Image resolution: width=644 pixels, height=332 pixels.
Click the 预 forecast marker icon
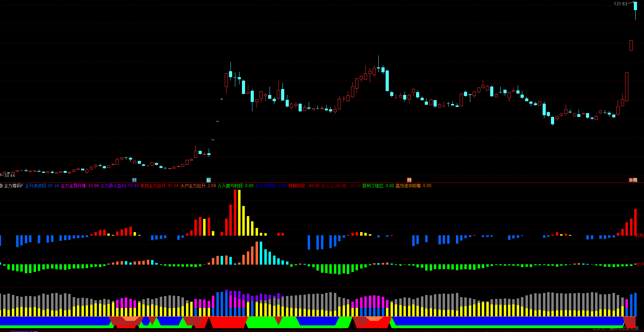[x=409, y=180]
